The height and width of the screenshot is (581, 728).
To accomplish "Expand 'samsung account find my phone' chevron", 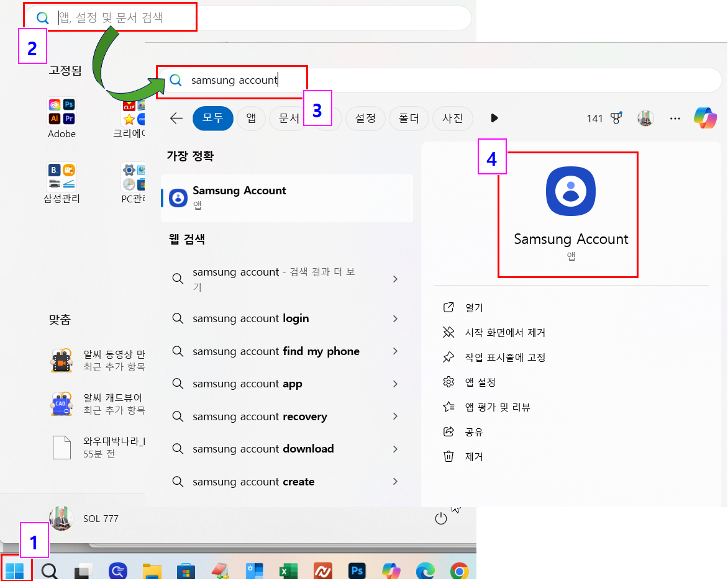I will (395, 351).
